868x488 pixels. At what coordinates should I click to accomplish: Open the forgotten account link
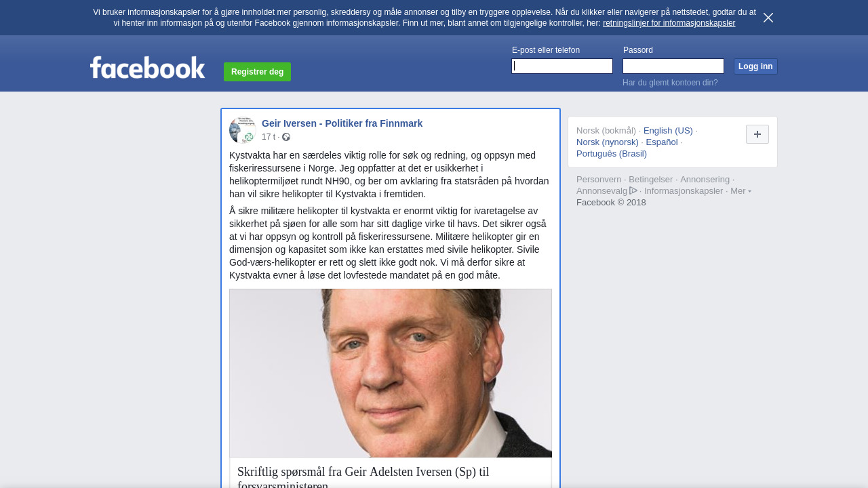tap(670, 83)
